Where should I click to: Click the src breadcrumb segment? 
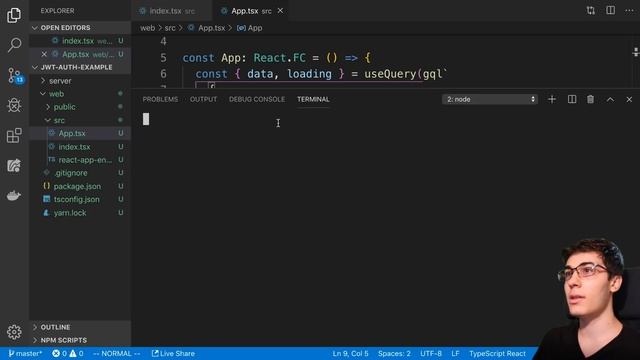click(x=170, y=28)
